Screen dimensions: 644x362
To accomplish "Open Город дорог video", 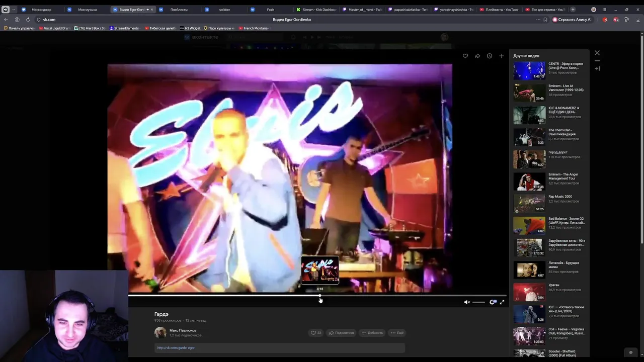I will [549, 159].
